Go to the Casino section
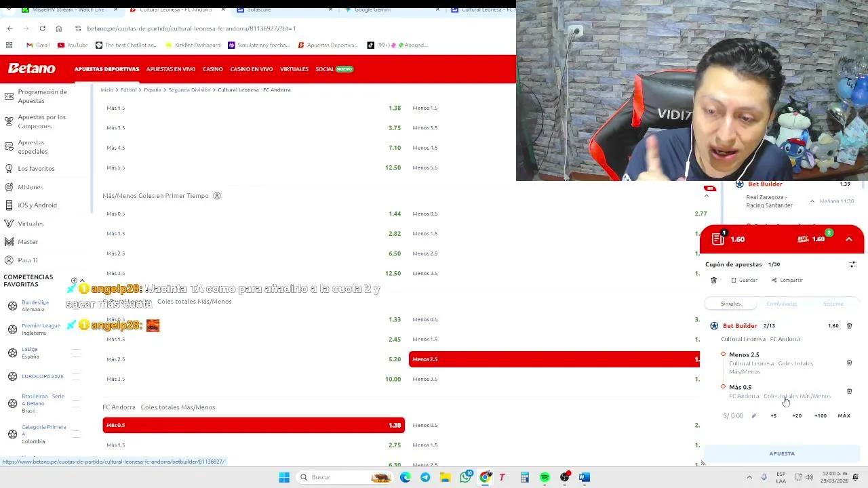The width and height of the screenshot is (868, 488). [212, 69]
